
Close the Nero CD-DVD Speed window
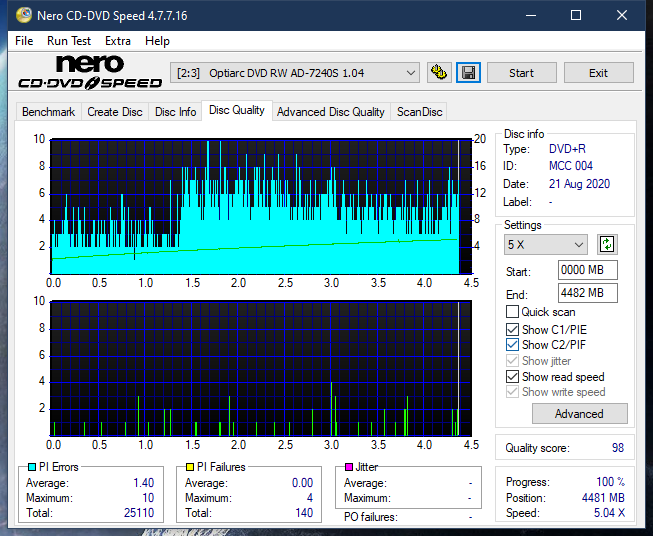click(622, 15)
